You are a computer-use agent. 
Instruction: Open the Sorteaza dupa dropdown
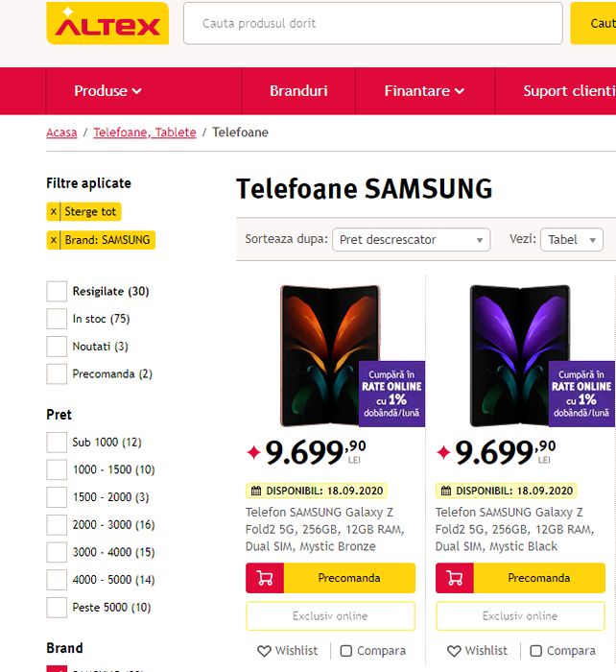coord(411,240)
